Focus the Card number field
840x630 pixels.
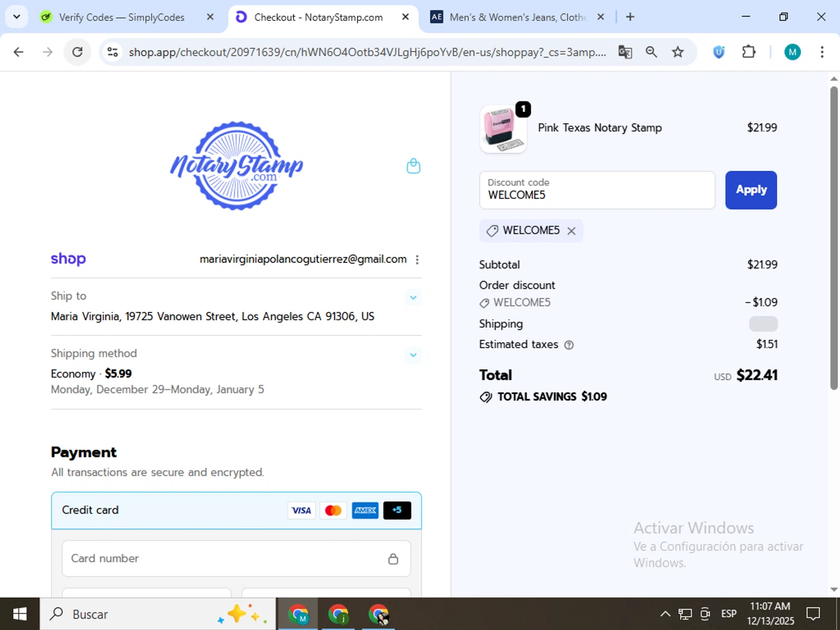point(236,558)
